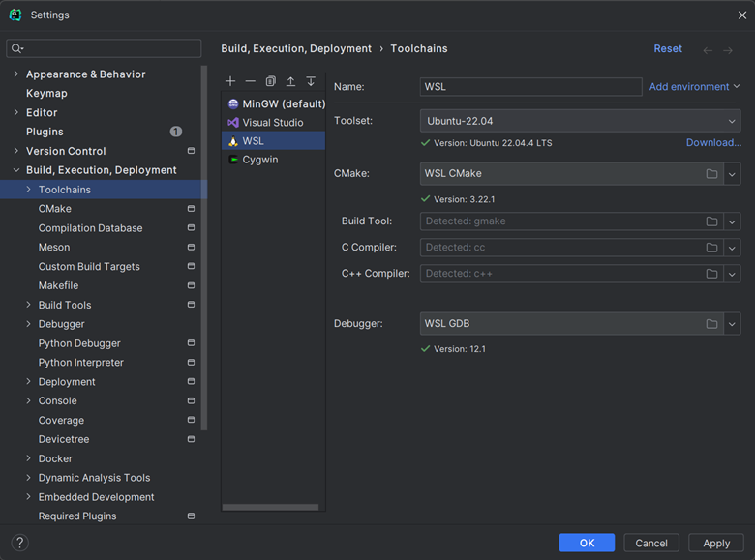The width and height of the screenshot is (755, 560).
Task: Close the Settings dialog
Action: pyautogui.click(x=742, y=15)
